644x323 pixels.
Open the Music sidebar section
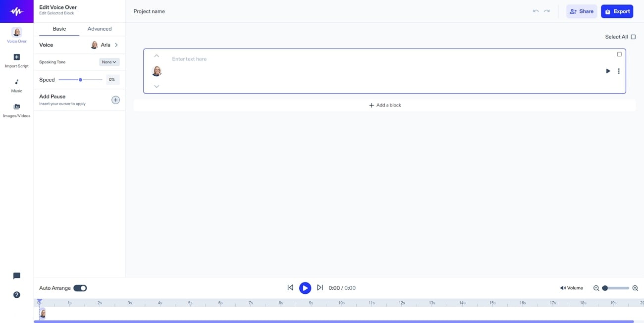[x=17, y=85]
